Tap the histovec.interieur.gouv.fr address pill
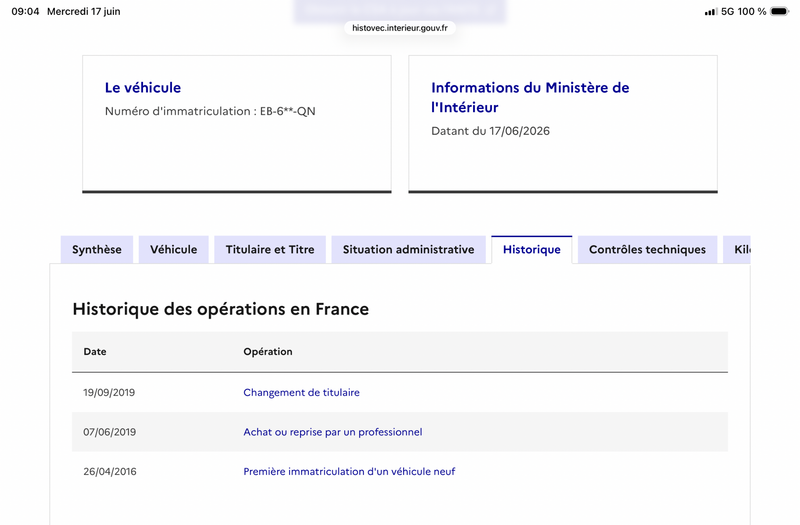 399,28
